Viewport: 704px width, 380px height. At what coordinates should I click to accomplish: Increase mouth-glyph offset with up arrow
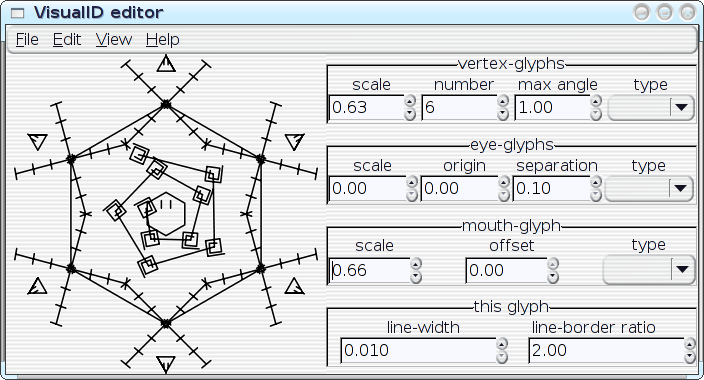click(553, 264)
